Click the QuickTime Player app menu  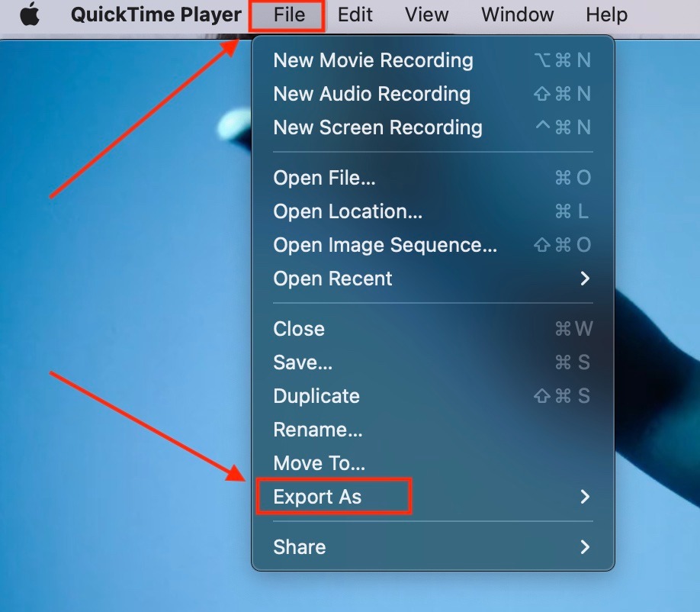click(156, 14)
